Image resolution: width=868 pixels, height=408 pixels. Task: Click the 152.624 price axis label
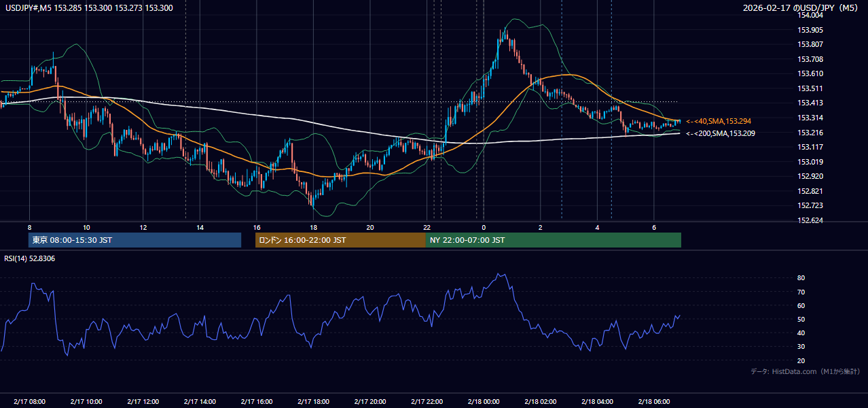(810, 220)
